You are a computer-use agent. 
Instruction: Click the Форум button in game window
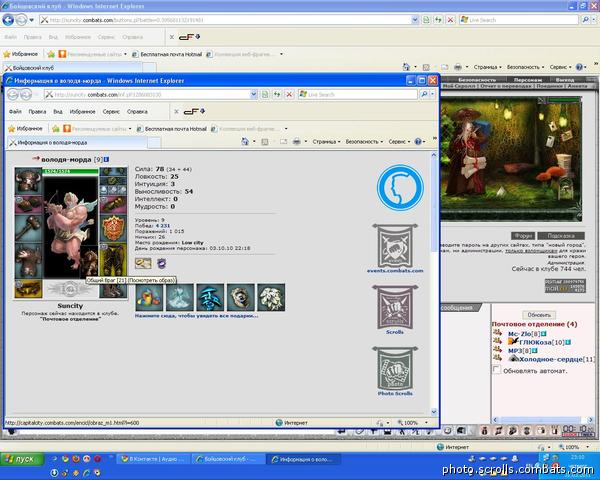point(523,236)
